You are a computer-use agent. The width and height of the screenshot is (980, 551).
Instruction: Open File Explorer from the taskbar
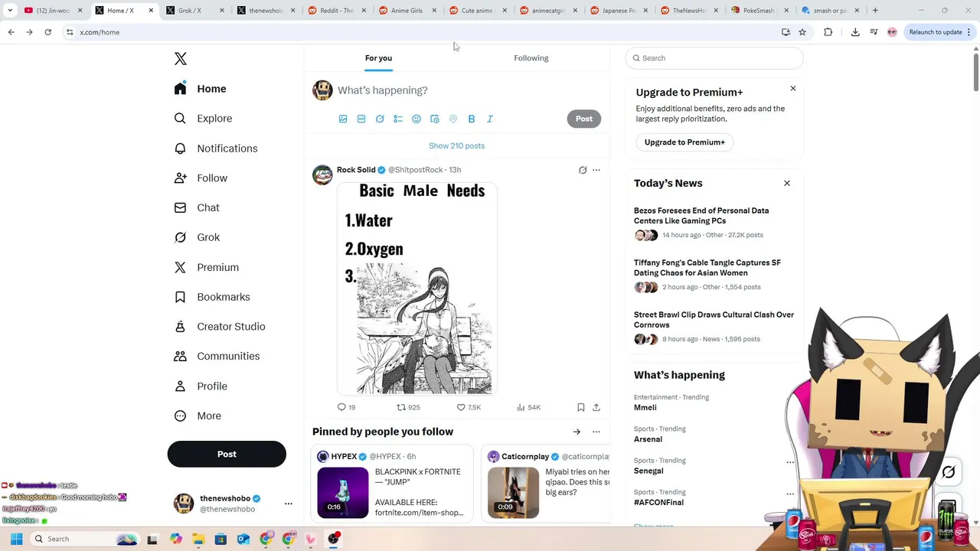click(x=198, y=539)
